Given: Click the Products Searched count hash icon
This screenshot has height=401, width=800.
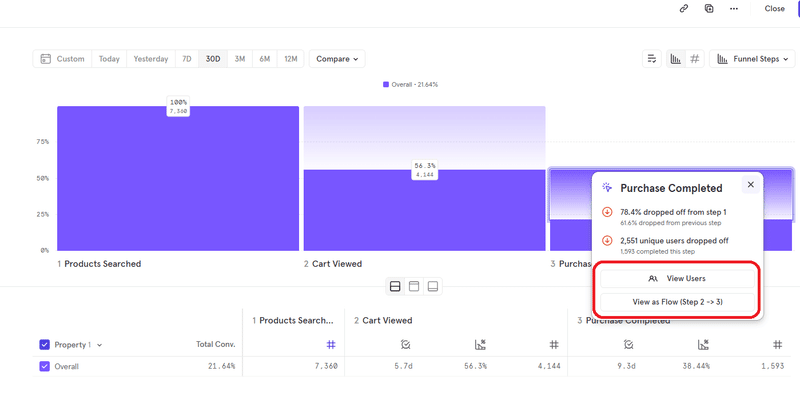Looking at the screenshot, I should pos(331,345).
